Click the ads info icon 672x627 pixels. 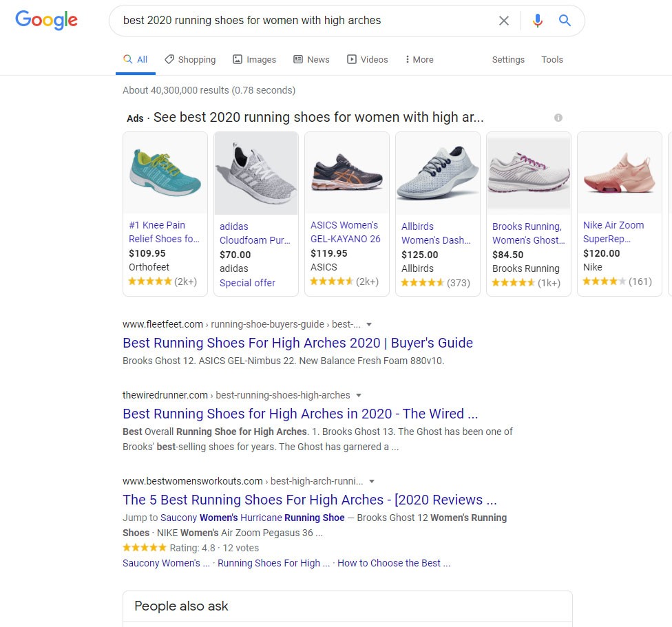click(x=558, y=118)
